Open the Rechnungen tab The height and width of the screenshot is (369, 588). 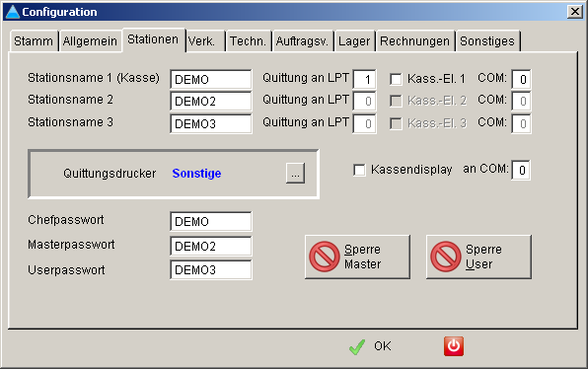click(414, 40)
